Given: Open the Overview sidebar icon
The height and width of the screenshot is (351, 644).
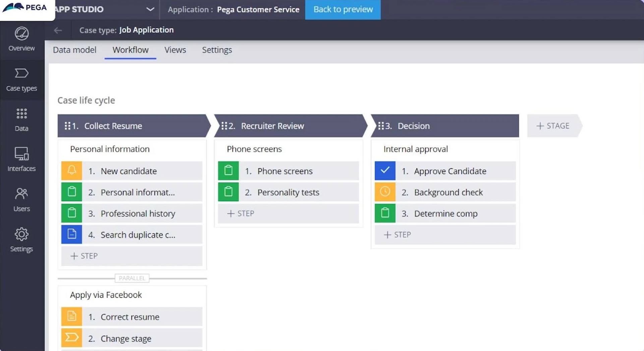Looking at the screenshot, I should (21, 39).
